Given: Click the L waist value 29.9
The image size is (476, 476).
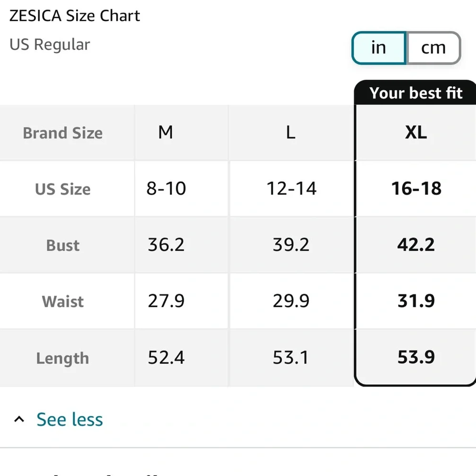Looking at the screenshot, I should [x=291, y=301].
